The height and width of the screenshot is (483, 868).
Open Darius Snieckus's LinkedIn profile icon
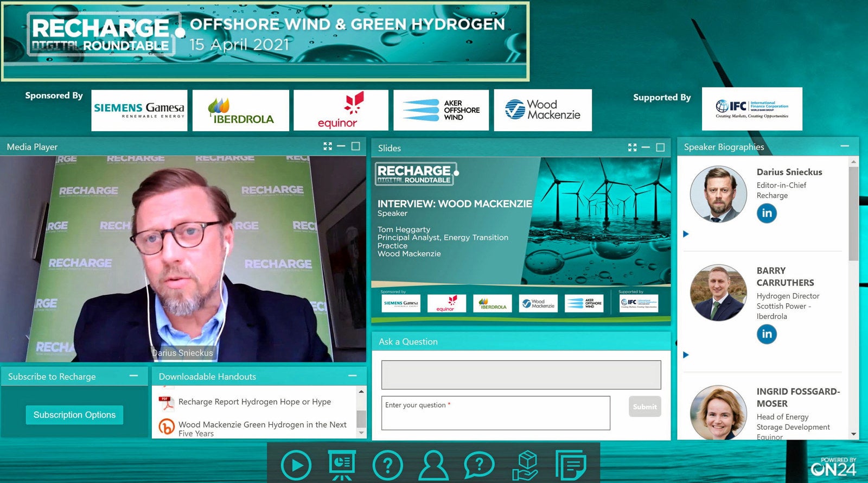pyautogui.click(x=767, y=213)
